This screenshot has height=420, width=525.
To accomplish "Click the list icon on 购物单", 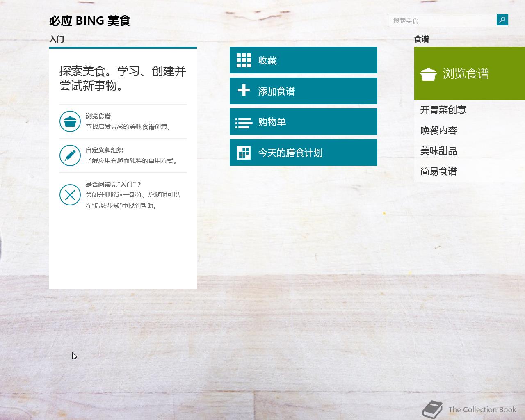I will (244, 123).
